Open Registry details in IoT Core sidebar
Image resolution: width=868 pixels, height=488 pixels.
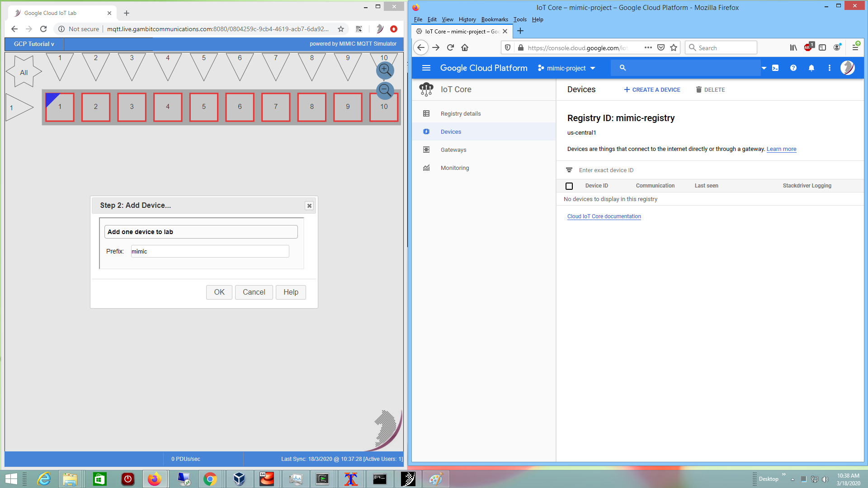484,113
